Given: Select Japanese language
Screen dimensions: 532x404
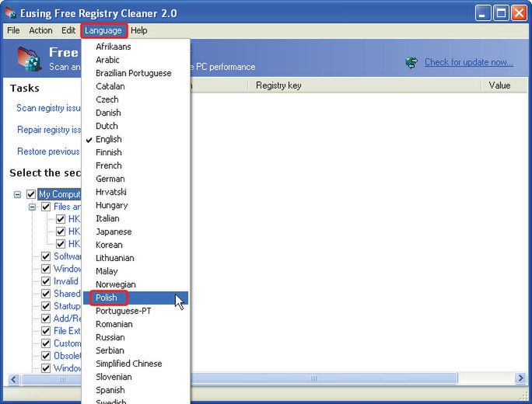Looking at the screenshot, I should click(135, 232).
